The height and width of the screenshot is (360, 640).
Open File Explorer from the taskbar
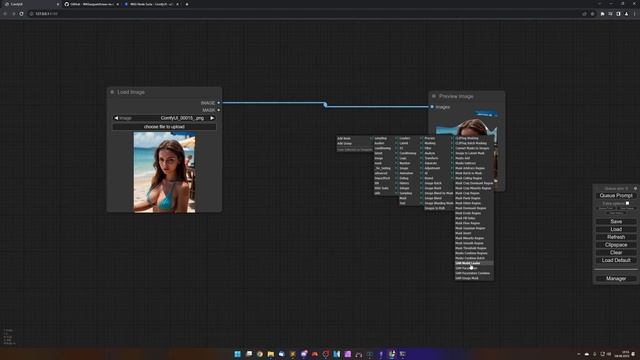click(x=271, y=354)
